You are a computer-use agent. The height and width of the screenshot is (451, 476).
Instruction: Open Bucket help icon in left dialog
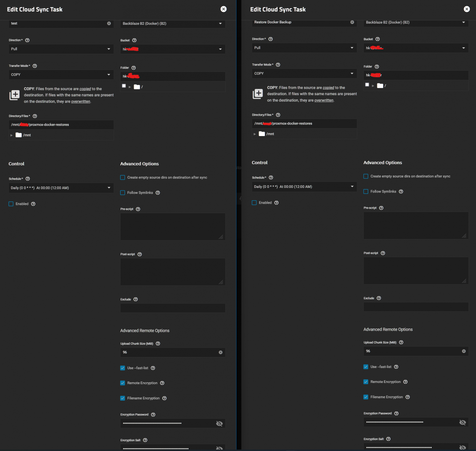pyautogui.click(x=134, y=40)
